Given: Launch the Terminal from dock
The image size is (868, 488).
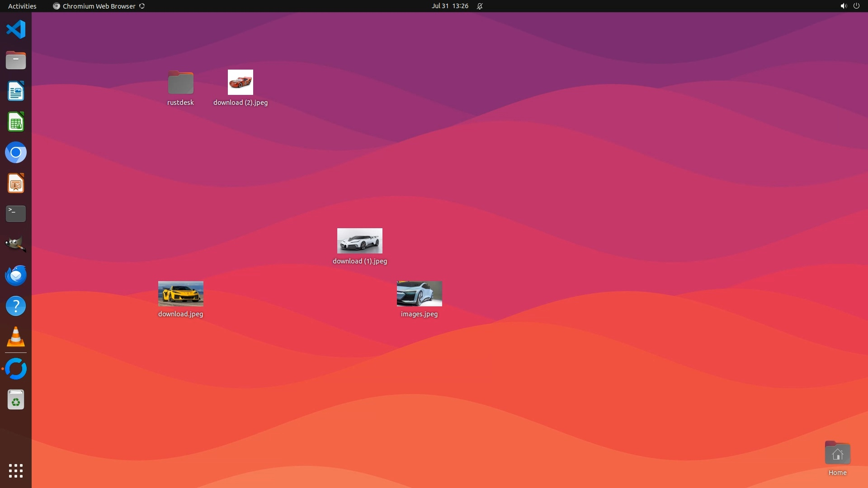Looking at the screenshot, I should click(16, 214).
